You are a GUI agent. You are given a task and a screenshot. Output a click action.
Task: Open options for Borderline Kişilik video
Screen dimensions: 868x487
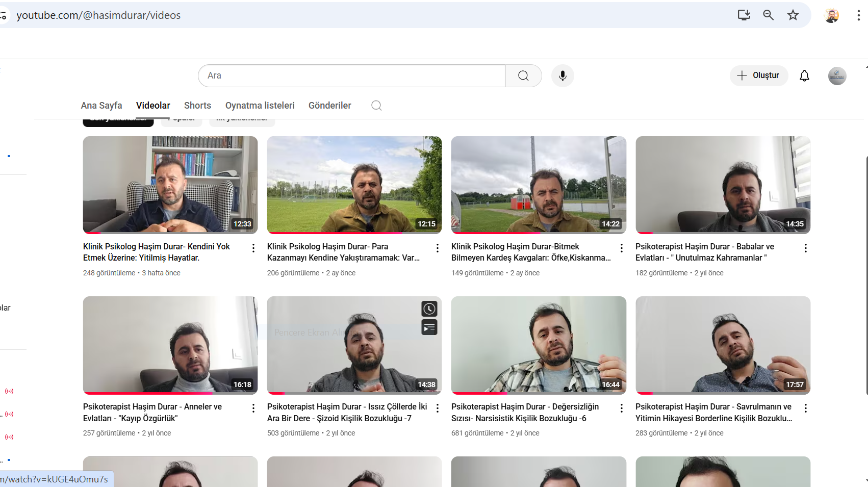(805, 408)
